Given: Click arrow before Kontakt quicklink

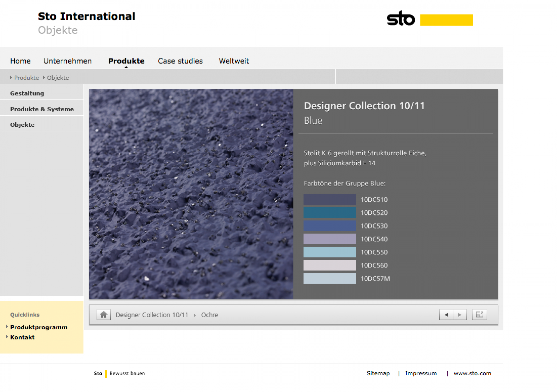Looking at the screenshot, I should coord(7,337).
